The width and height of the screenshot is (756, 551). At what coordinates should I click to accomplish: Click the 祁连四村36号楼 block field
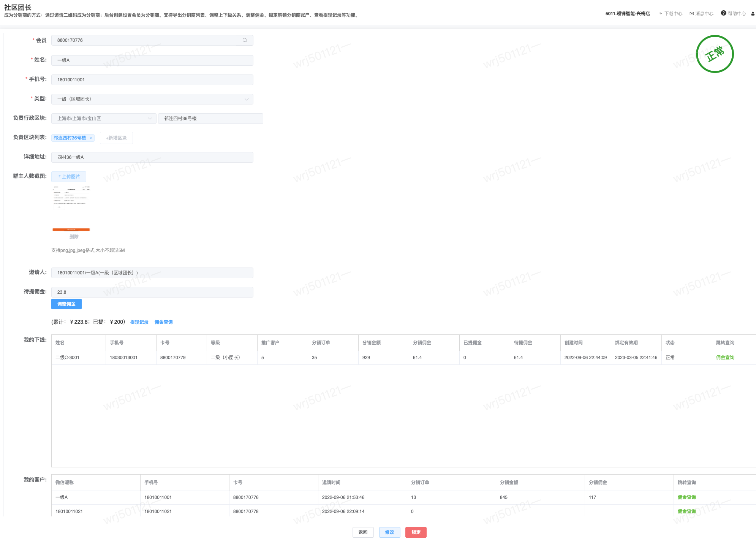pyautogui.click(x=210, y=119)
